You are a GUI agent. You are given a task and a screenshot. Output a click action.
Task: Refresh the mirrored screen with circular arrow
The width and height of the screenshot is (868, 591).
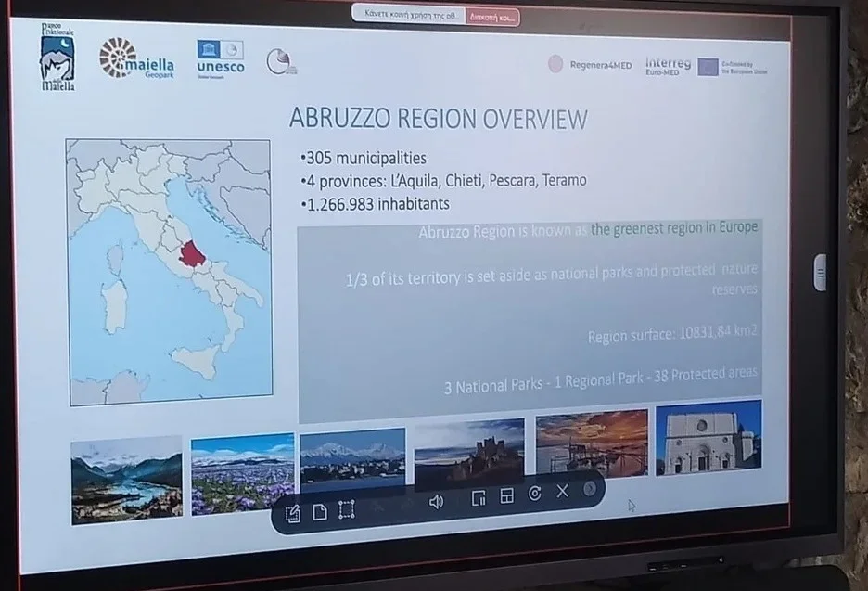pos(536,492)
